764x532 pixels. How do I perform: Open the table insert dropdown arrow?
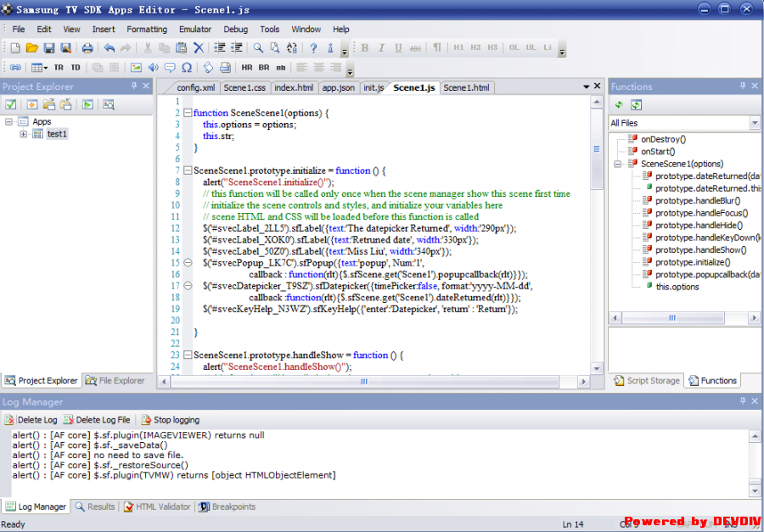pyautogui.click(x=46, y=68)
